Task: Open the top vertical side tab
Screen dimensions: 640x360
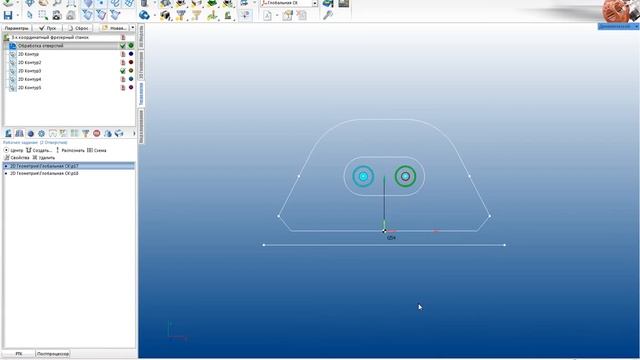Action: (x=141, y=36)
